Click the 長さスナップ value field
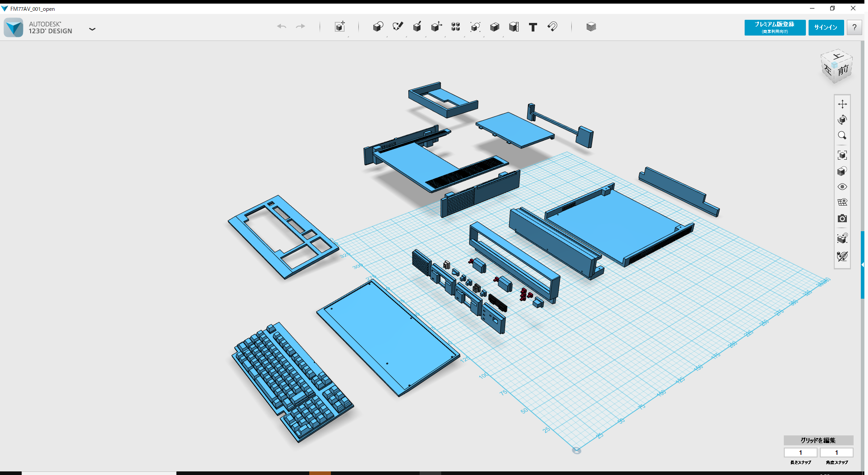 point(800,453)
